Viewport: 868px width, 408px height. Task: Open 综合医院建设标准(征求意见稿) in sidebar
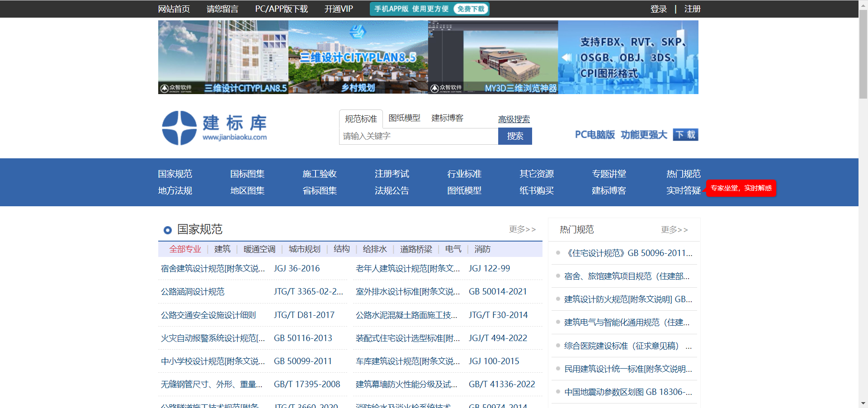click(x=628, y=346)
